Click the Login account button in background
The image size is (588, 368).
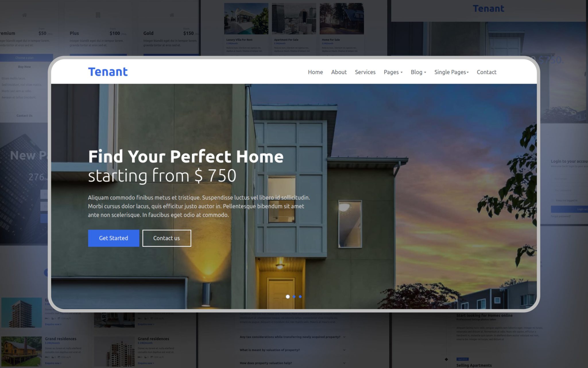click(569, 209)
